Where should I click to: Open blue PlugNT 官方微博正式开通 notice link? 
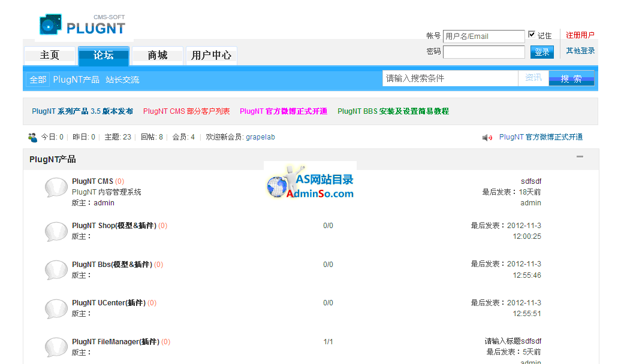(541, 137)
